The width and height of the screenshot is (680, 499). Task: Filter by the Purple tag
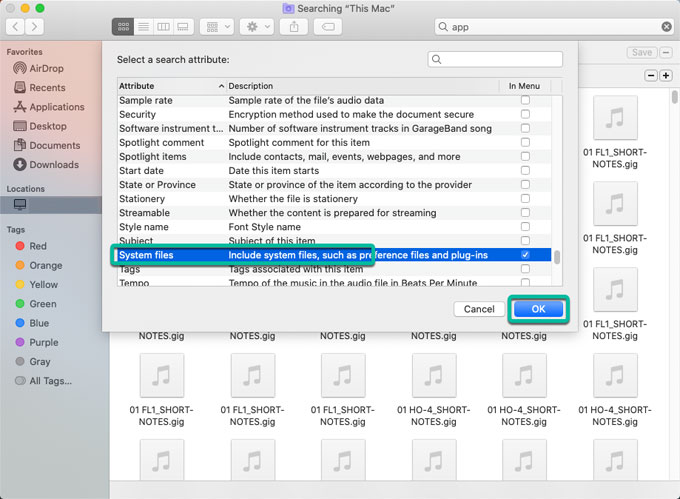point(43,342)
